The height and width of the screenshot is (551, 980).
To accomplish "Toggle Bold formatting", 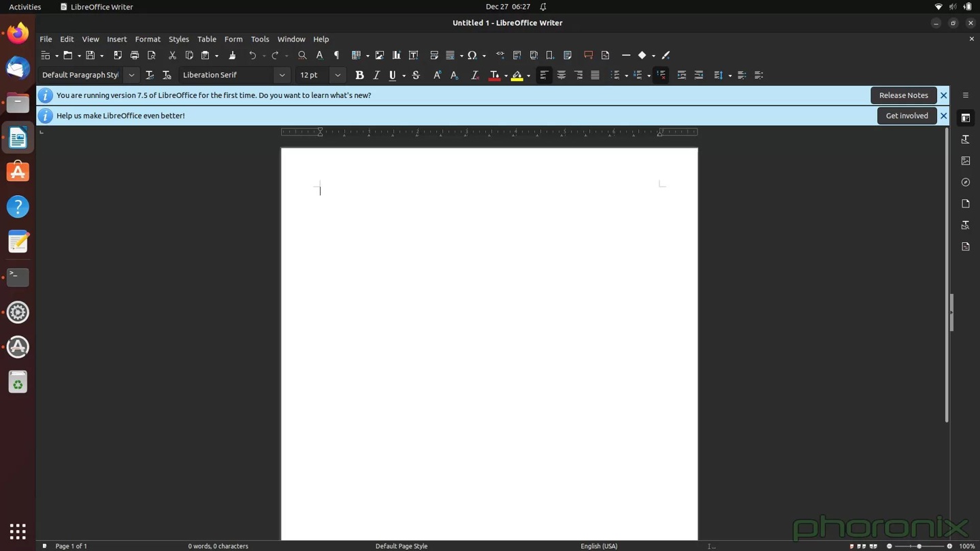I will (x=359, y=76).
